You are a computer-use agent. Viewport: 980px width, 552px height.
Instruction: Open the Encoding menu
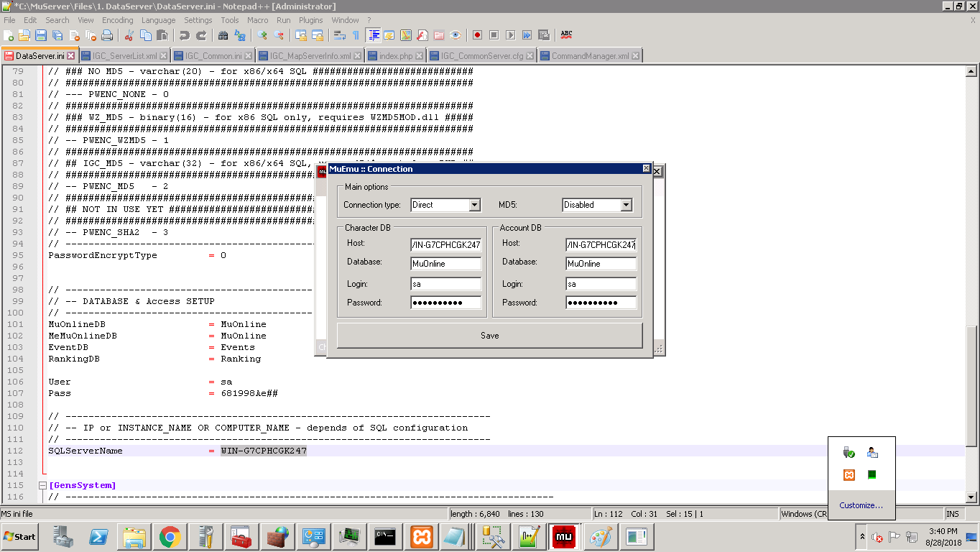tap(117, 20)
